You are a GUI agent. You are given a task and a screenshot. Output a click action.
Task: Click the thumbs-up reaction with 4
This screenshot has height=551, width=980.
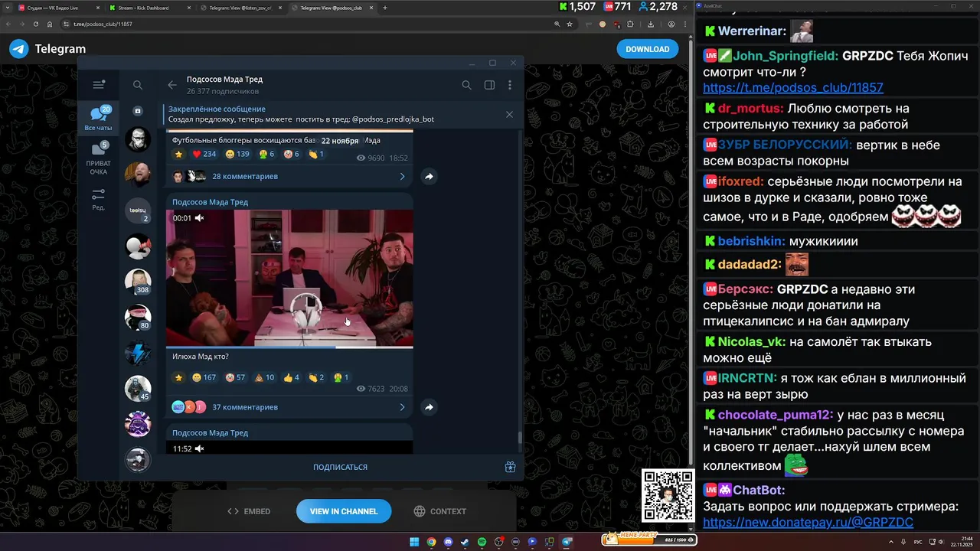(292, 377)
